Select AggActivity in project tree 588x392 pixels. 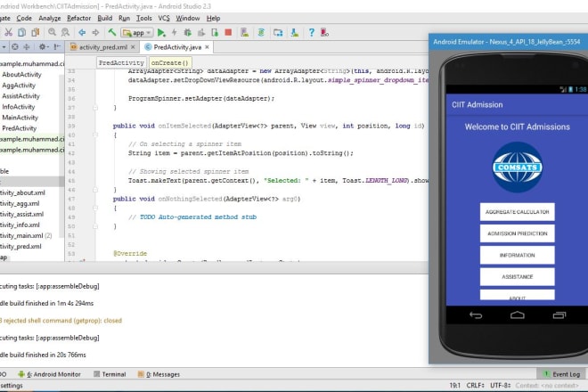[19, 86]
